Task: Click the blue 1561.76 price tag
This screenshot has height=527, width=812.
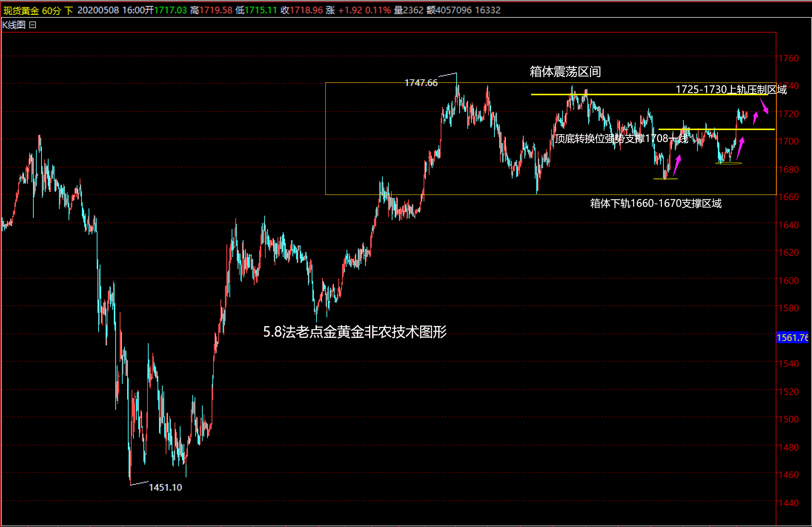Action: [792, 338]
